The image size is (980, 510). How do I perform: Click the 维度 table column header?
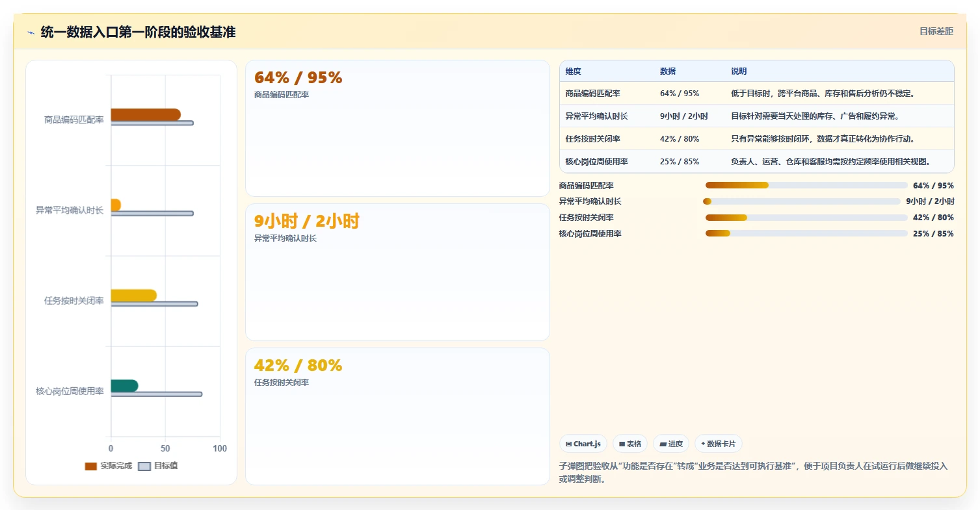coord(574,71)
